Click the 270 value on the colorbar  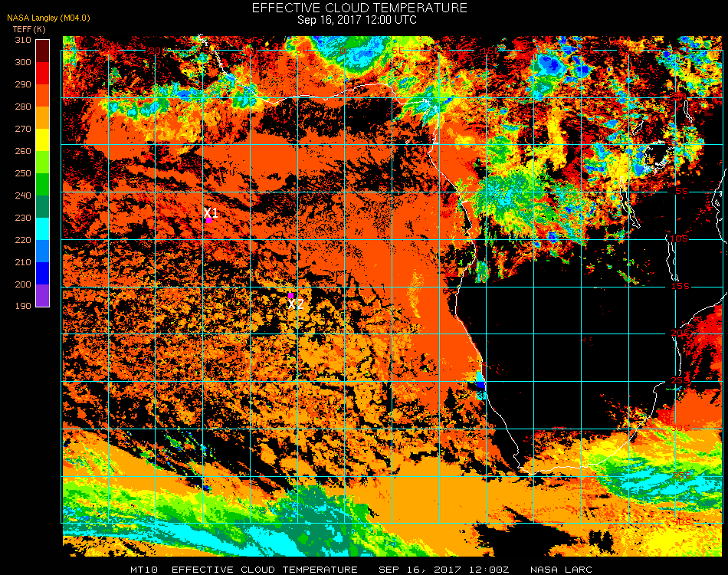click(23, 129)
